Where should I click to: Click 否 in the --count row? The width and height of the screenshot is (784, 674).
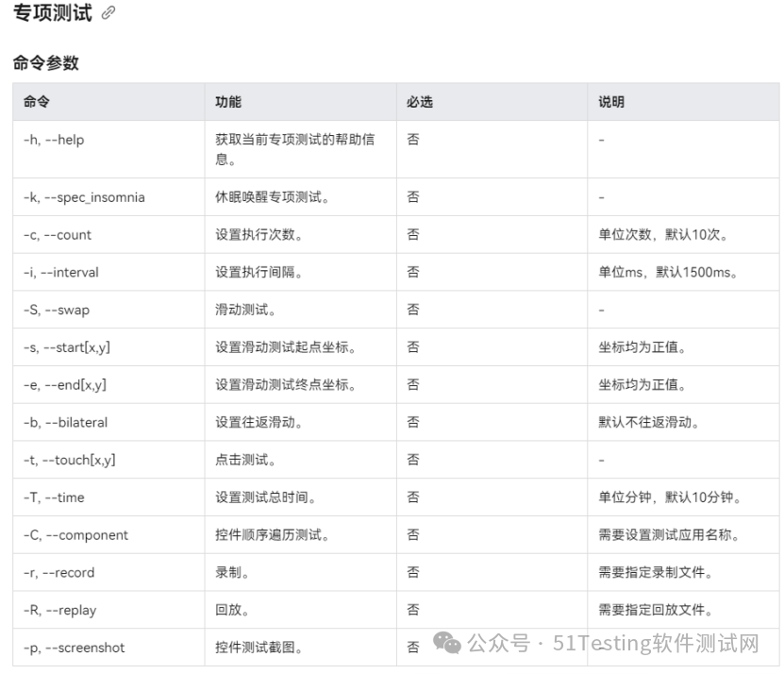(413, 235)
